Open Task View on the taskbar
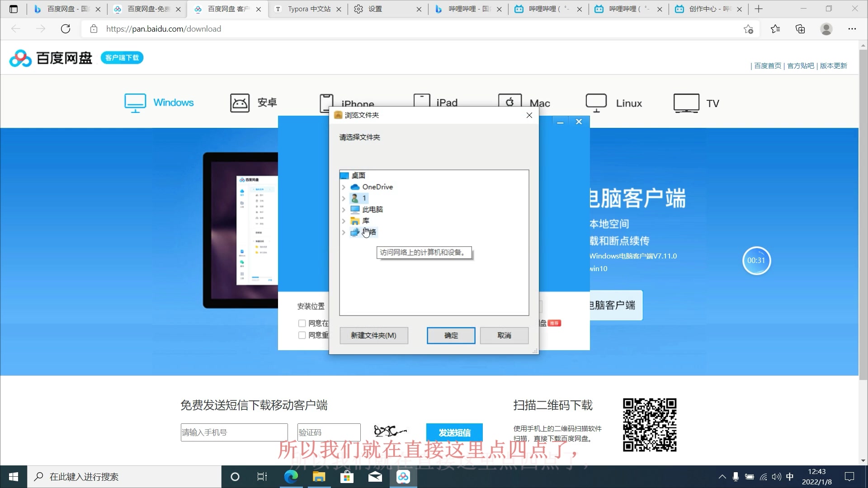The height and width of the screenshot is (488, 868). [x=262, y=477]
